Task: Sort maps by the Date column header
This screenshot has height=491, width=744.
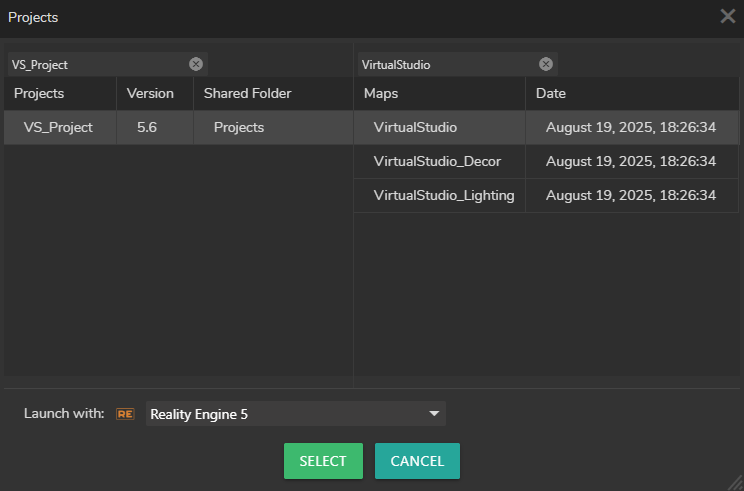Action: pos(551,93)
